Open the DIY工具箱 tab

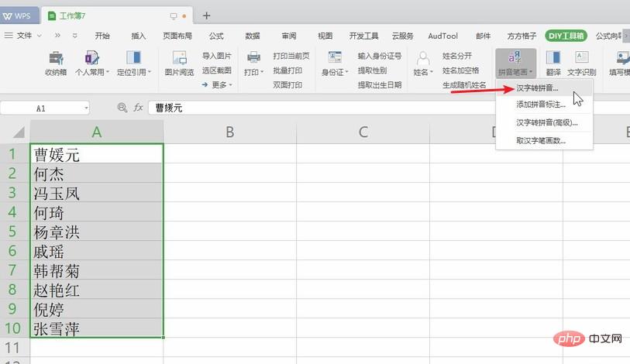pyautogui.click(x=566, y=36)
